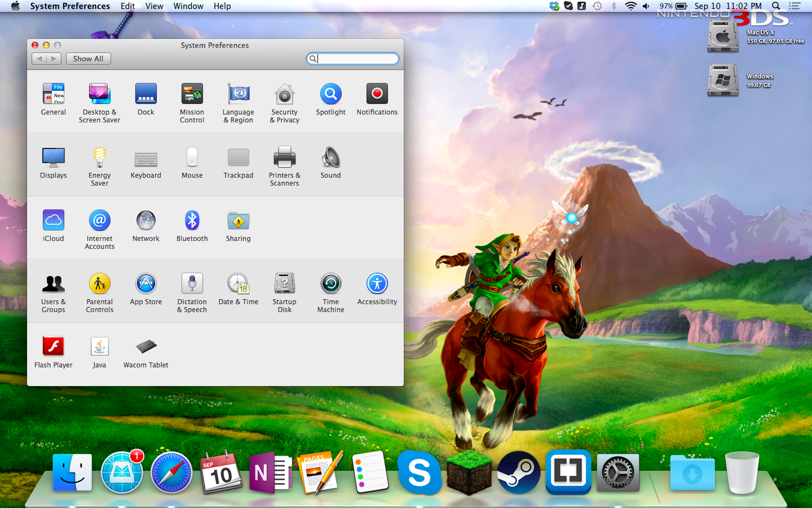
Task: Click the battery status in menu bar
Action: point(673,6)
